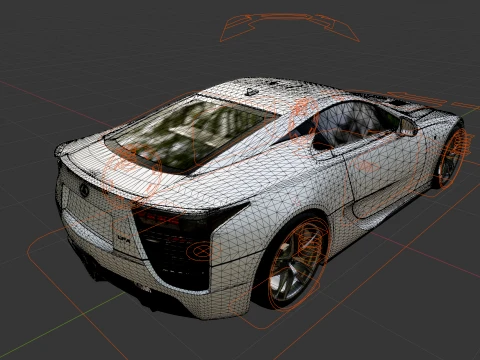Click the roof antenna fin
The width and height of the screenshot is (480, 360).
pyautogui.click(x=253, y=92)
